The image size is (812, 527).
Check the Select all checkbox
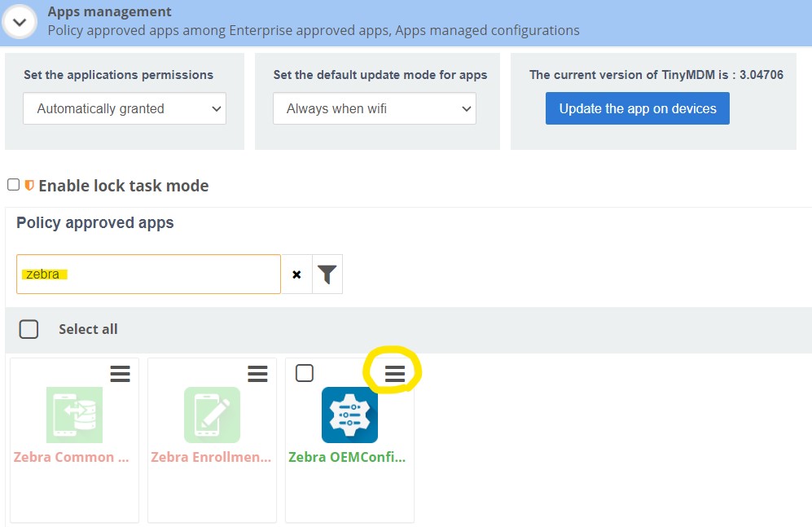tap(29, 329)
